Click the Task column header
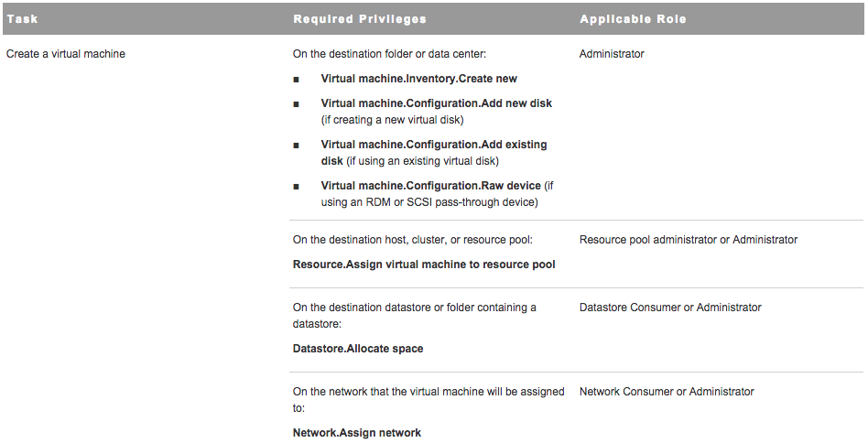868x443 pixels. click(x=23, y=18)
